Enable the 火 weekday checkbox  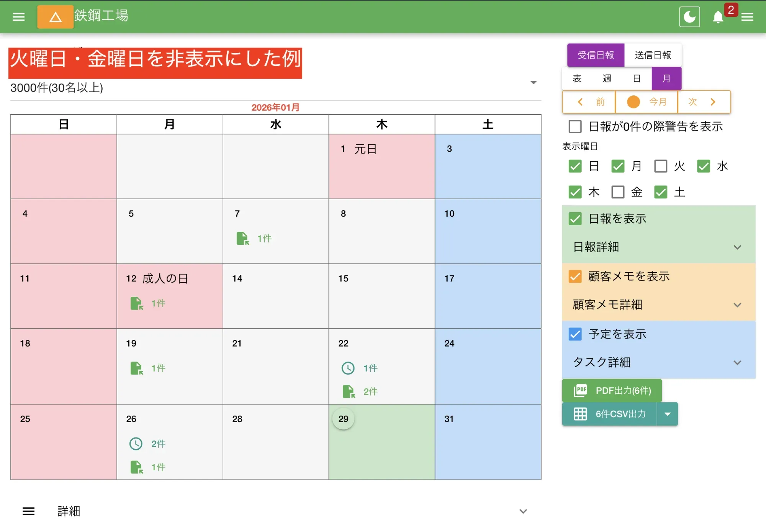coord(661,166)
